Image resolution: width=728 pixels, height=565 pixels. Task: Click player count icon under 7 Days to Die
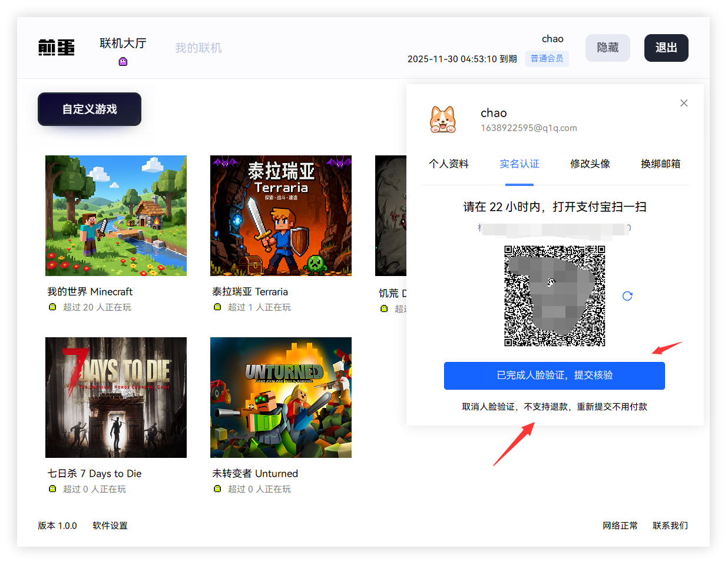point(52,489)
